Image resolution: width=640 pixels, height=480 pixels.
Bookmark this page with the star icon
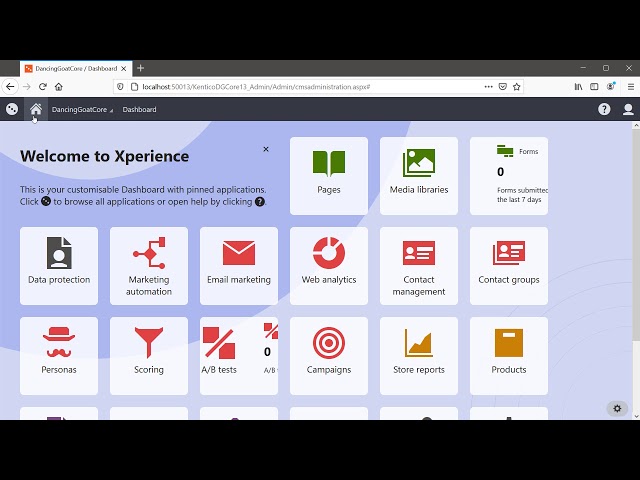tap(516, 87)
